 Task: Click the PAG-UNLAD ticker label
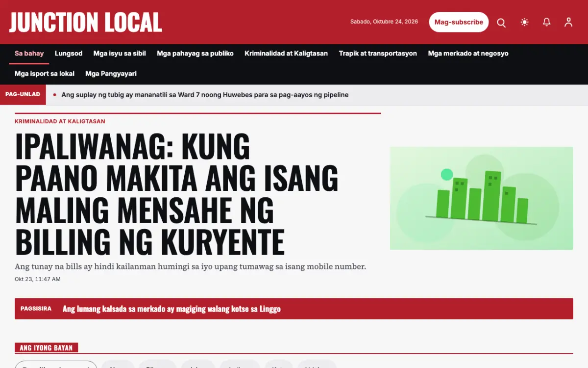tap(23, 95)
